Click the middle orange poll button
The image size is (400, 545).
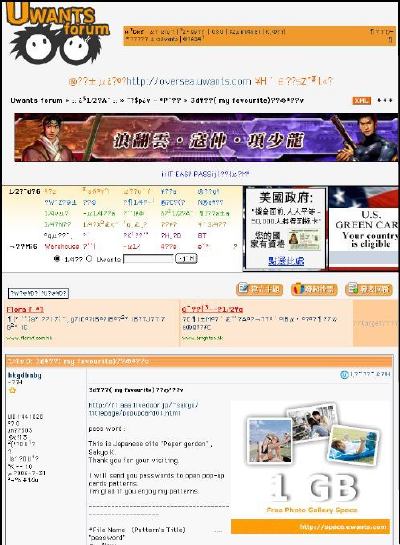click(314, 289)
